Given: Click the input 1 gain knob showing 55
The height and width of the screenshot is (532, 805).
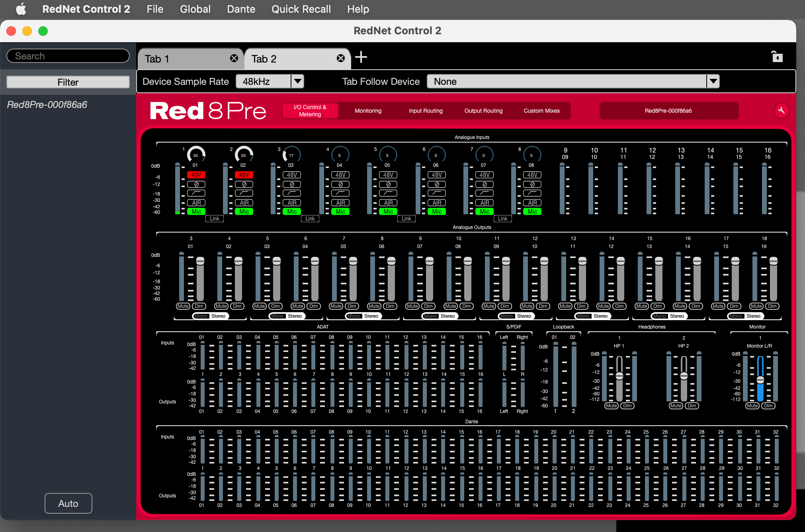Looking at the screenshot, I should pyautogui.click(x=196, y=155).
